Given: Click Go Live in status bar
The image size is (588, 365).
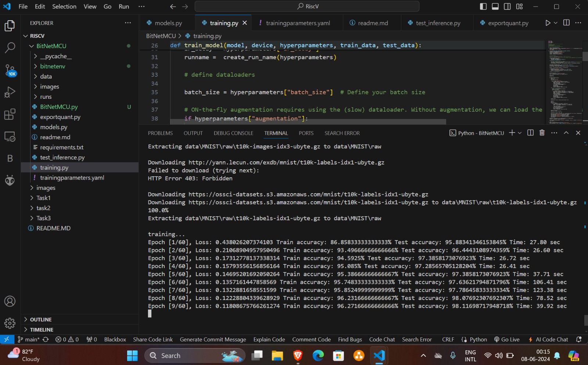Looking at the screenshot, I should pyautogui.click(x=507, y=340).
